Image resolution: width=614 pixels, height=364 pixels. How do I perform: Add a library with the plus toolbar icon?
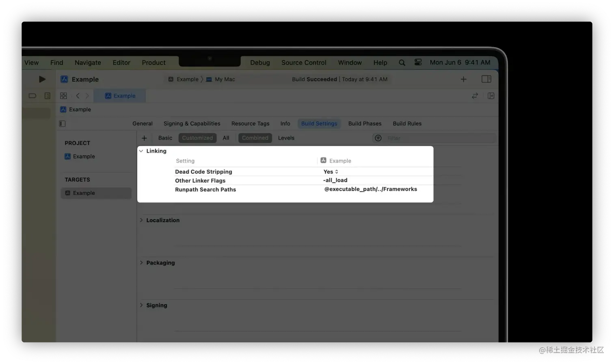463,79
